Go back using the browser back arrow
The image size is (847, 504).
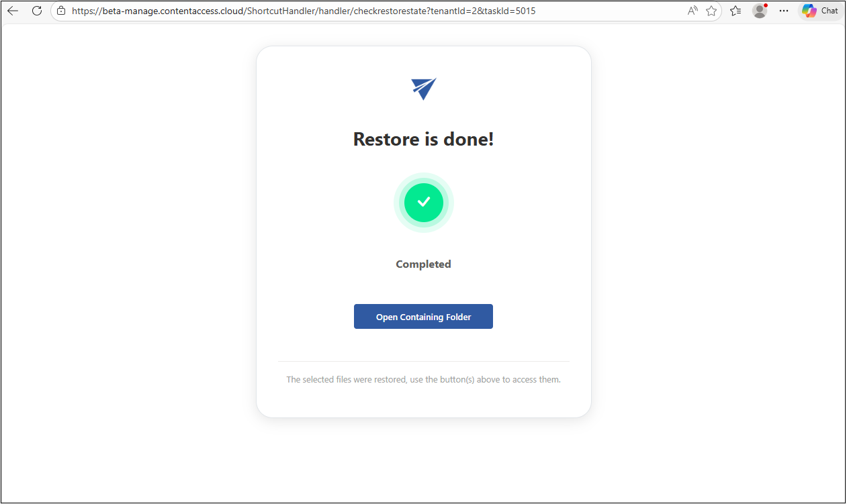point(13,11)
